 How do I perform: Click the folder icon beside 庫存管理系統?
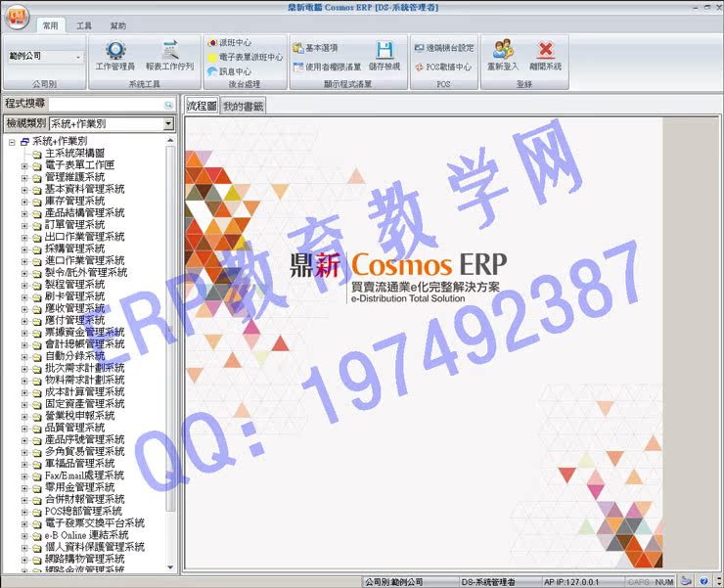[37, 202]
